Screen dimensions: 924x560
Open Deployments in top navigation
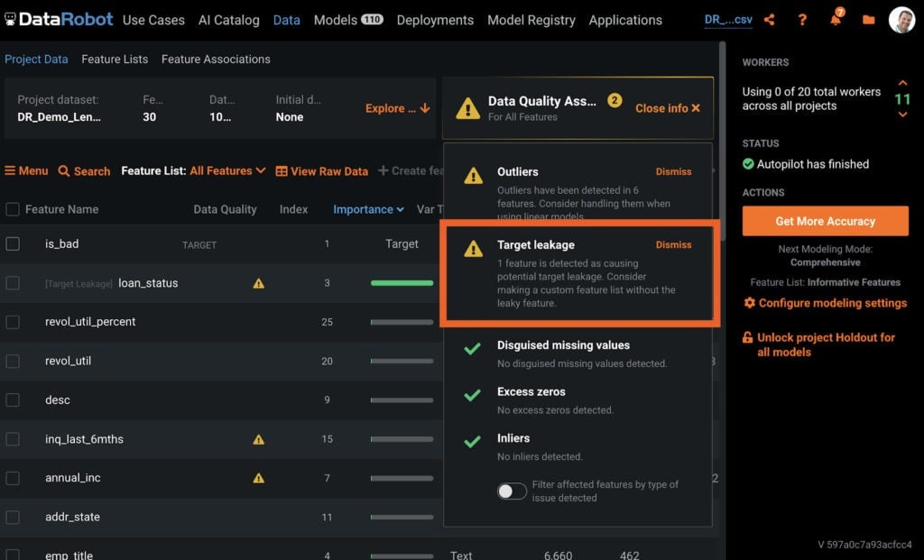[435, 20]
